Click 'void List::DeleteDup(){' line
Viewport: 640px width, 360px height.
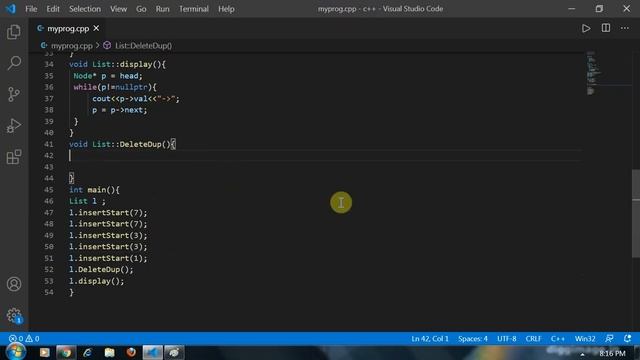pyautogui.click(x=122, y=144)
